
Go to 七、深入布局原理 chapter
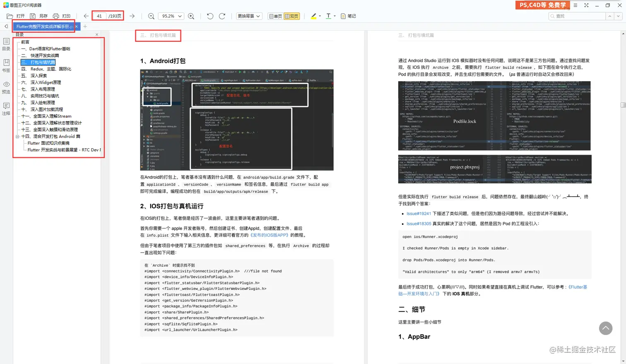(38, 89)
